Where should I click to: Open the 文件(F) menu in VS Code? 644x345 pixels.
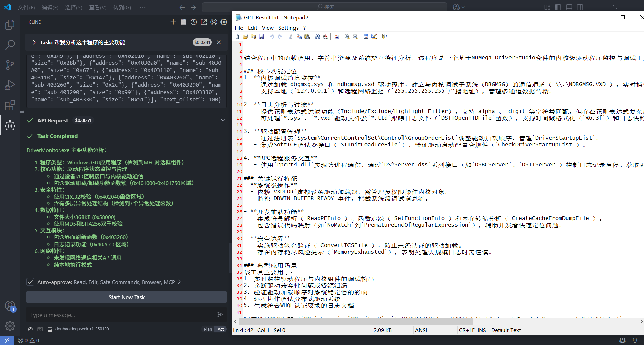(26, 7)
